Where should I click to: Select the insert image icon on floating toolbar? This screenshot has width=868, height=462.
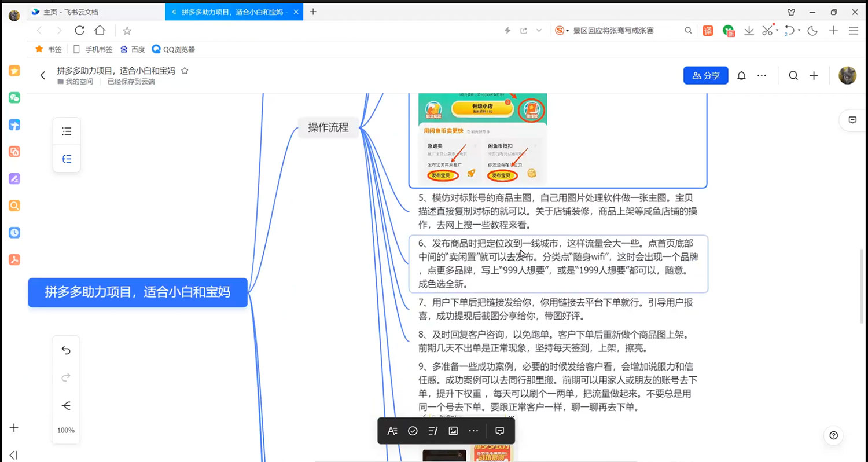(x=453, y=431)
